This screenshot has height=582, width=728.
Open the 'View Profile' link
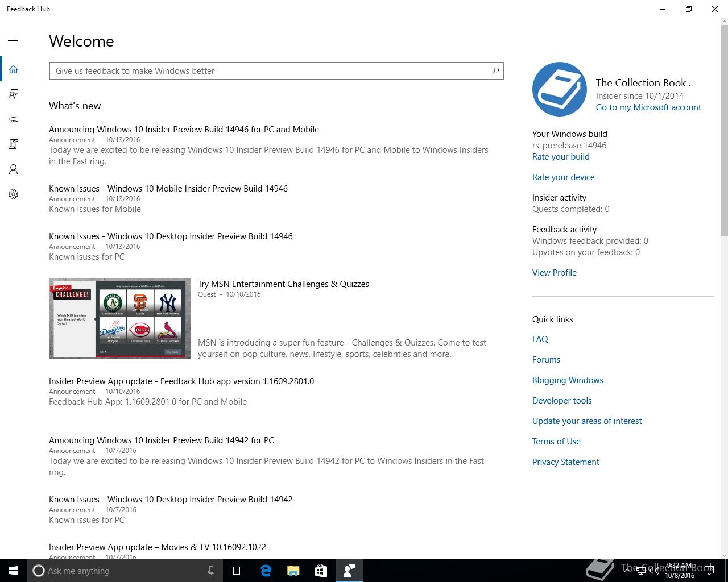(x=555, y=273)
